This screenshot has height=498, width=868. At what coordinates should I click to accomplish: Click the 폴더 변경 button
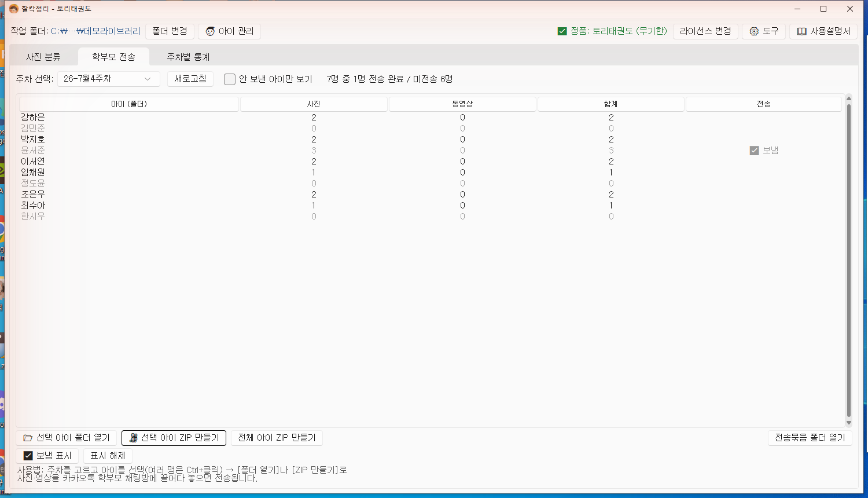click(x=170, y=31)
